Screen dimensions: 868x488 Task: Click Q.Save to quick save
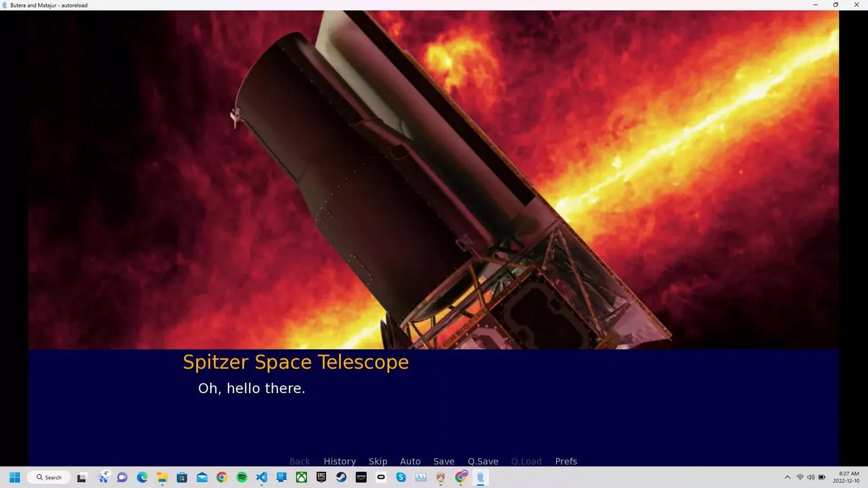483,462
